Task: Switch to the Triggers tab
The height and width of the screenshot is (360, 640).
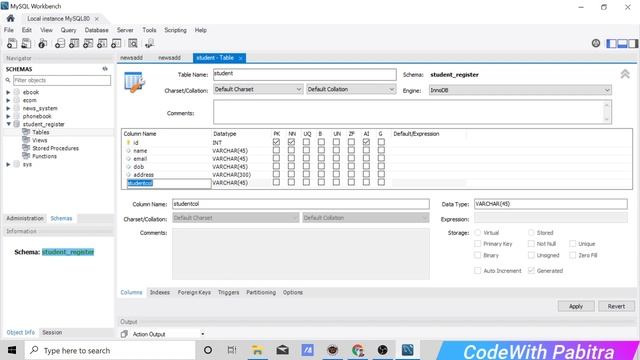Action: tap(229, 292)
